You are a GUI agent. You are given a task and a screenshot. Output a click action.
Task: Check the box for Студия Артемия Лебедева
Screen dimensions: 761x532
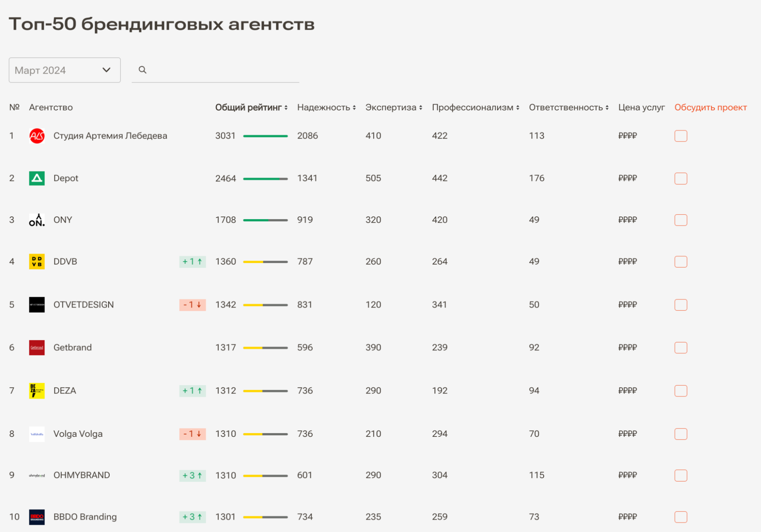pos(681,136)
